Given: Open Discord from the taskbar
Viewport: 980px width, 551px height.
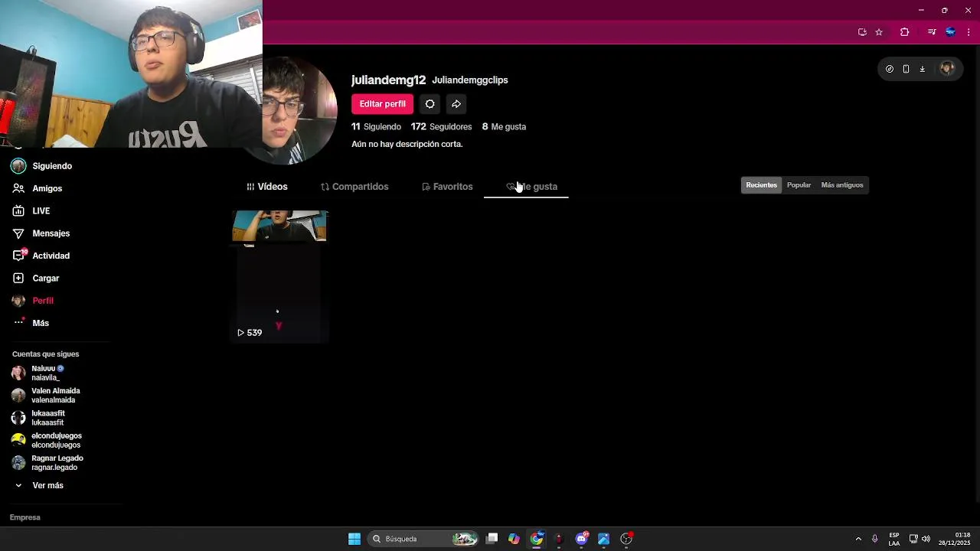Looking at the screenshot, I should [582, 539].
